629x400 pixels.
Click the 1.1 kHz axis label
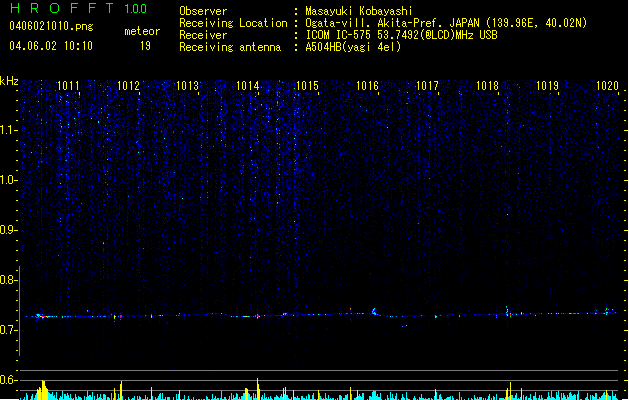(9, 130)
